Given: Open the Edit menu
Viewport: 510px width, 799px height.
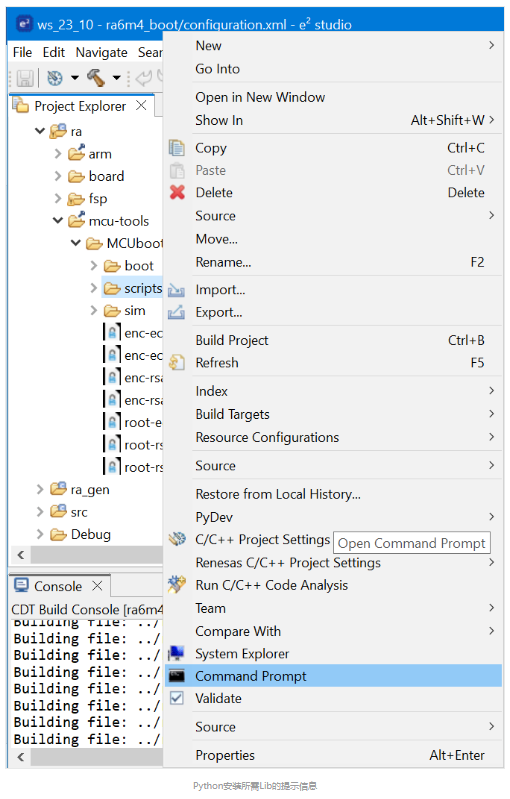Looking at the screenshot, I should coord(53,52).
